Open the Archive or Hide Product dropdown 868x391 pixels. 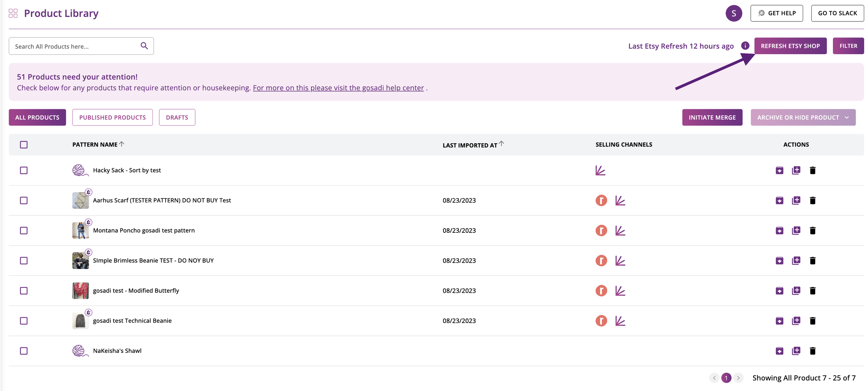coord(803,117)
